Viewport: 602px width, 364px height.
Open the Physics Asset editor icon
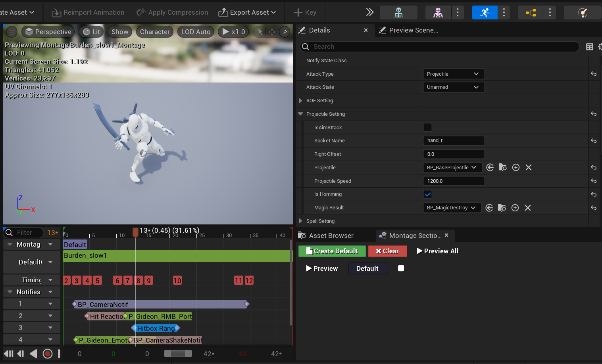[582, 12]
